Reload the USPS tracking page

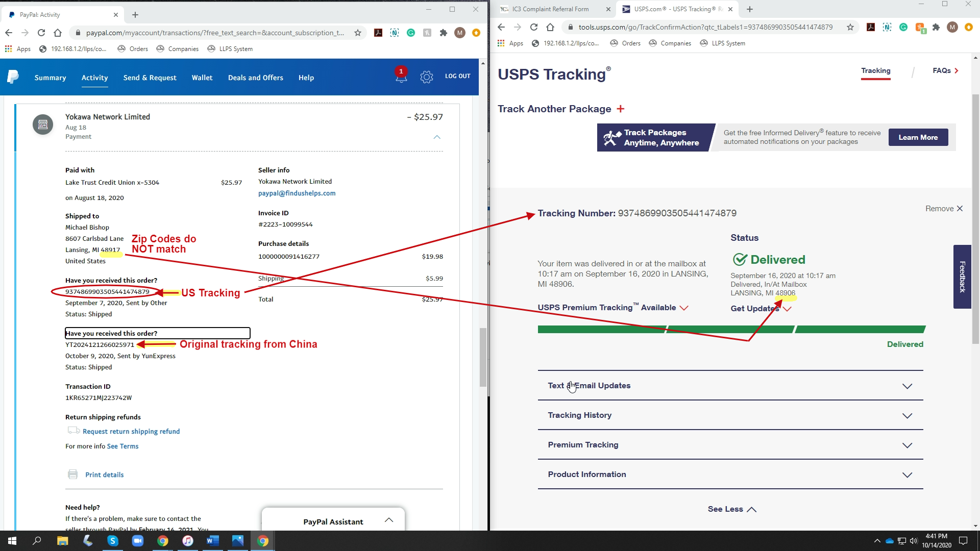click(x=534, y=27)
